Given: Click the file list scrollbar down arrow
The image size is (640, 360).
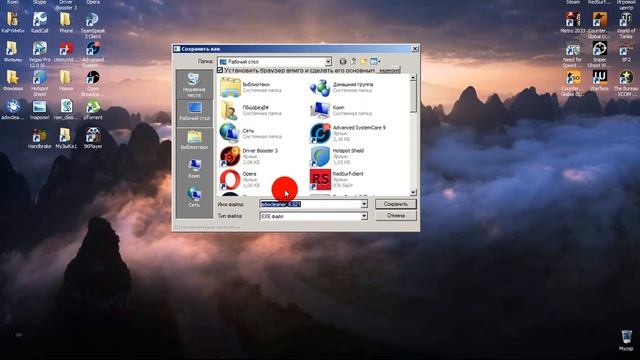Looking at the screenshot, I should (413, 192).
